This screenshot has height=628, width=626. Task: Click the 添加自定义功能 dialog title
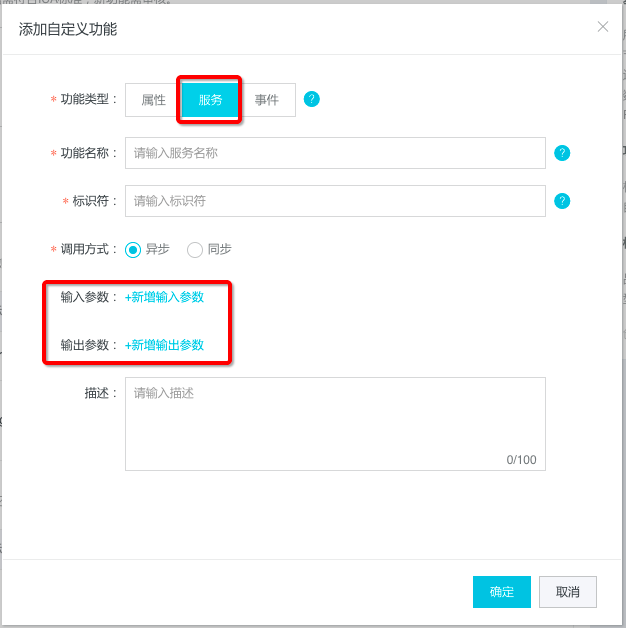click(x=68, y=29)
